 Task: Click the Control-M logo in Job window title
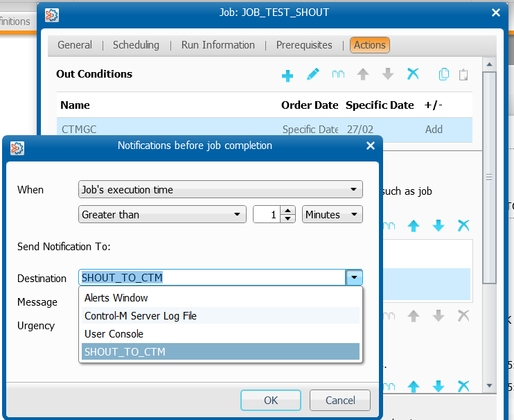pos(52,15)
